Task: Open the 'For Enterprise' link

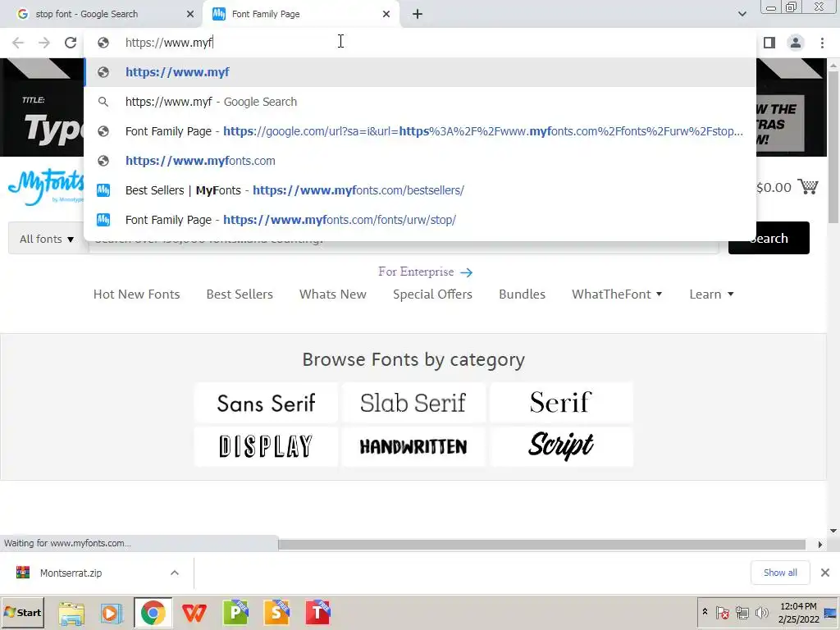Action: click(426, 272)
